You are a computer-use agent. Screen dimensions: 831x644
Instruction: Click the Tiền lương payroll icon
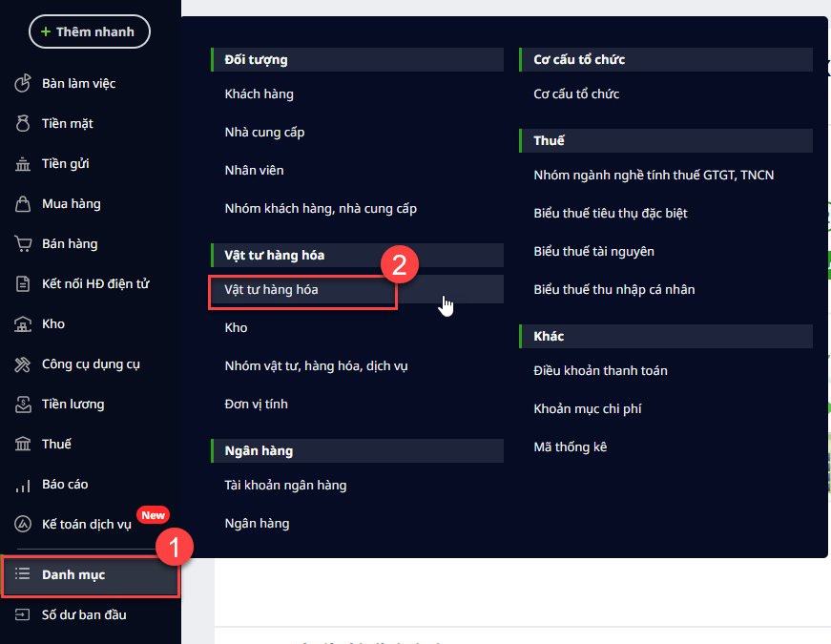click(23, 405)
